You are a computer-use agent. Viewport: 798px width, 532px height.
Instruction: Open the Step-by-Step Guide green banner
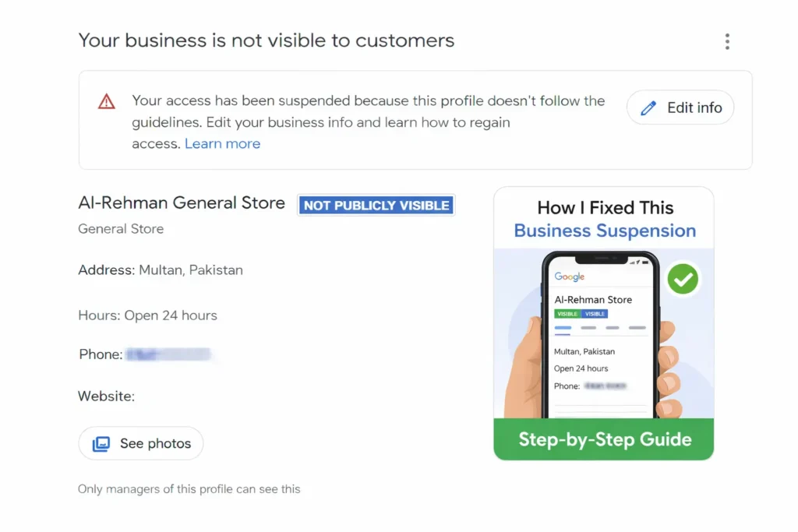604,439
